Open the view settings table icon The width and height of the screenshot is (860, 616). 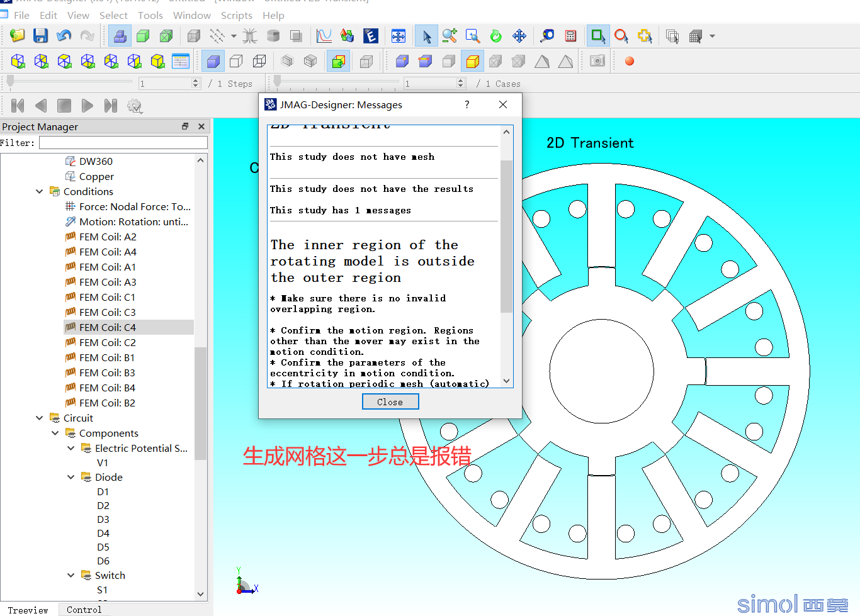[181, 61]
